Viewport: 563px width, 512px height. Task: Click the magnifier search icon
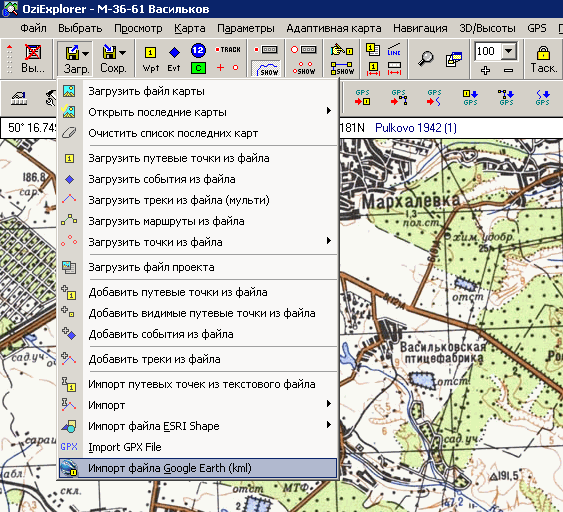pos(426,59)
